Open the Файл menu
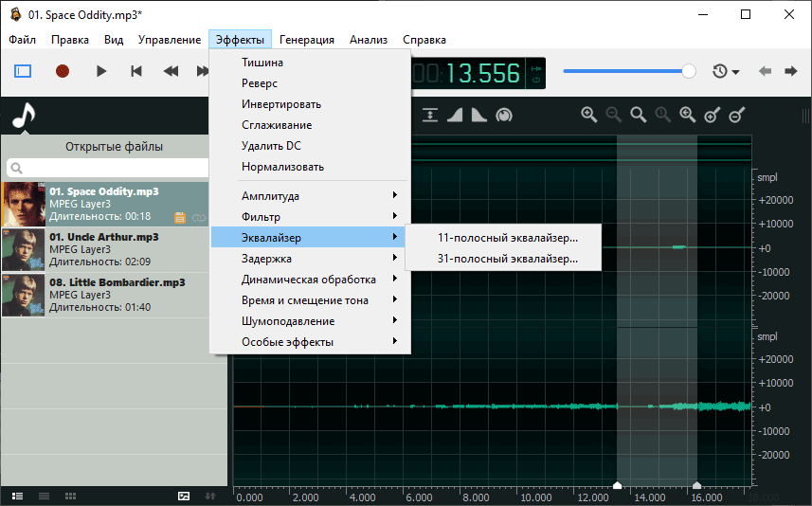 [x=23, y=40]
